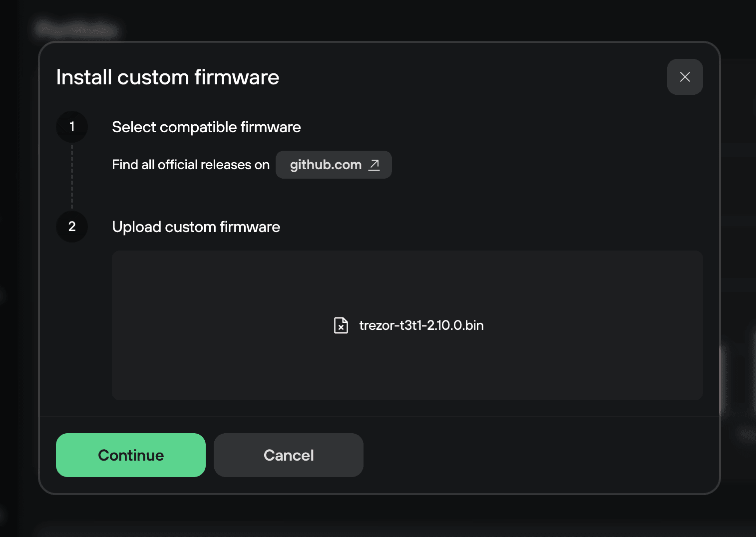Click the rounded close-button background in the top corner
756x537 pixels.
685,77
